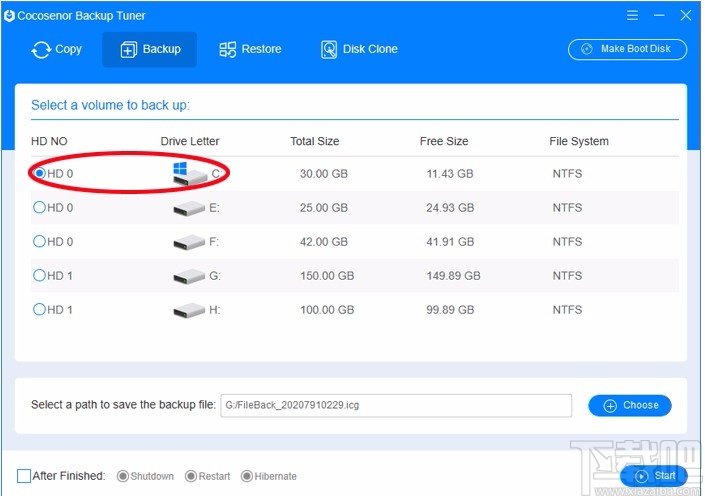Image resolution: width=705 pixels, height=496 pixels.
Task: Click the Windows system drive C: icon
Action: pos(189,175)
